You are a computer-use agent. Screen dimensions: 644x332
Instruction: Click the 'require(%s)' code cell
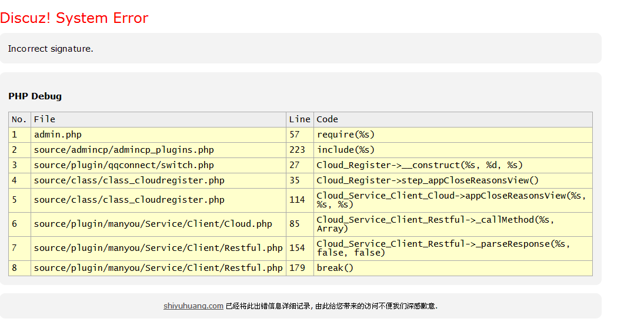click(x=346, y=135)
